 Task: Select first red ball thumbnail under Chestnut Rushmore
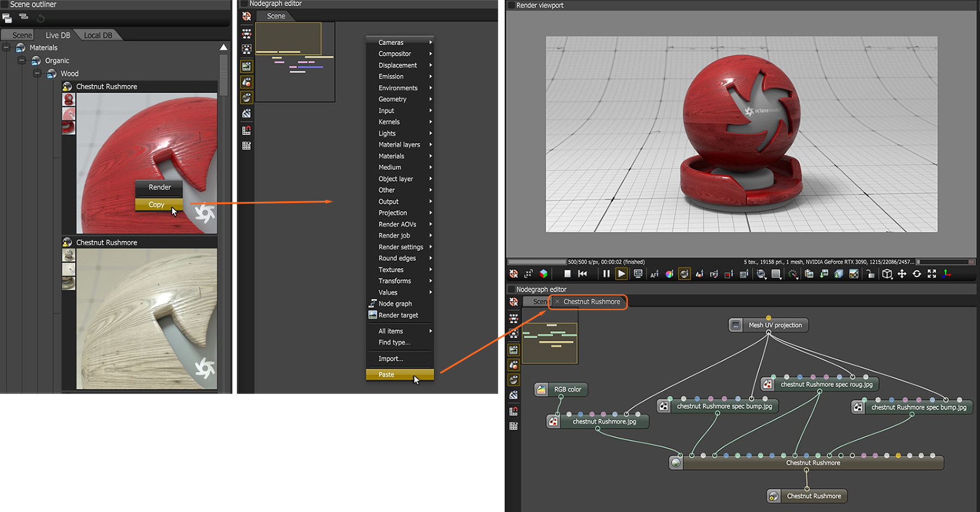[69, 100]
